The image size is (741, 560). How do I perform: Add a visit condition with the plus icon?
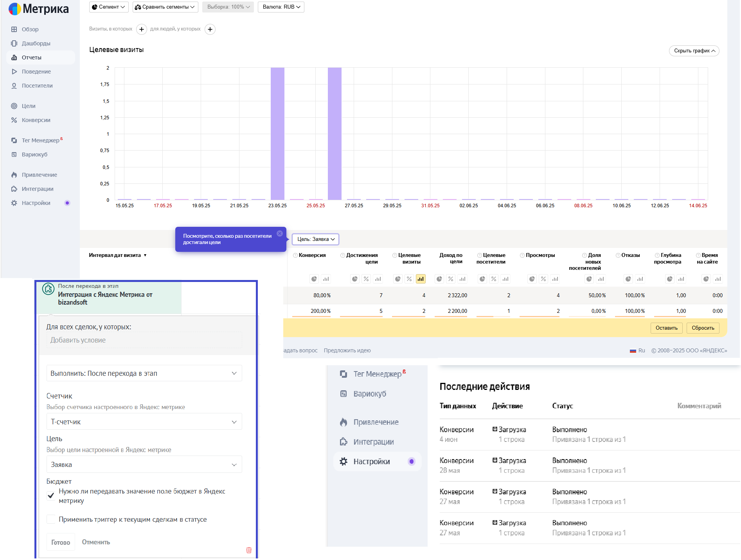click(x=142, y=29)
